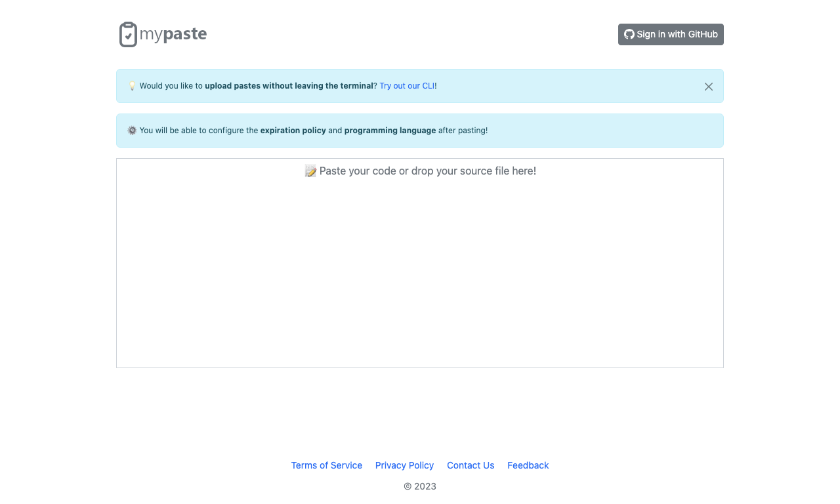Click 'expiration policy' bold text

coord(293,131)
